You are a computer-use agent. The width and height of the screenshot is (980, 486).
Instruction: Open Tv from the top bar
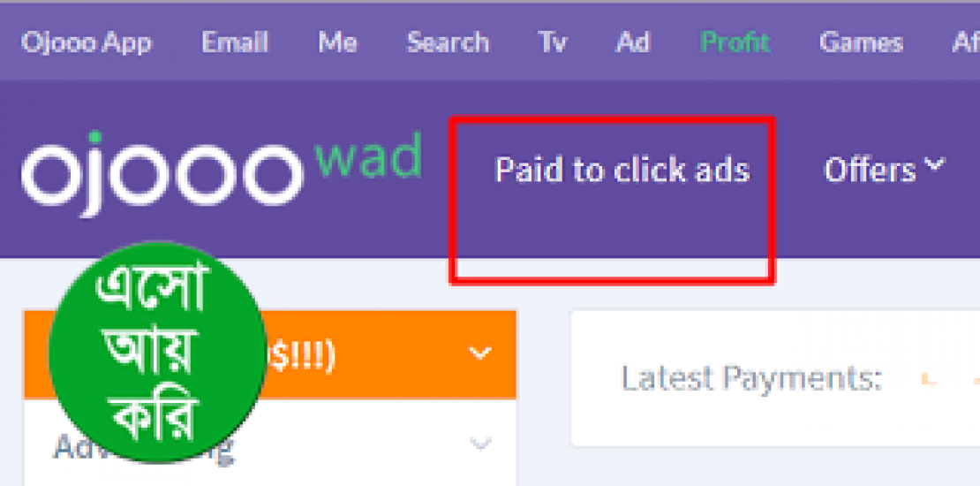pos(553,43)
